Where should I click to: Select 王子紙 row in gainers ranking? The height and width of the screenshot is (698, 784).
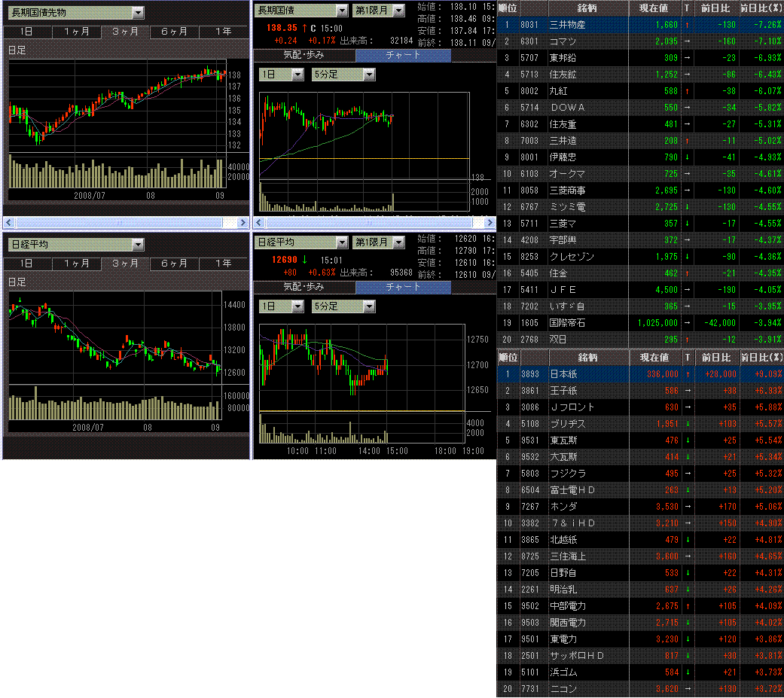click(640, 391)
